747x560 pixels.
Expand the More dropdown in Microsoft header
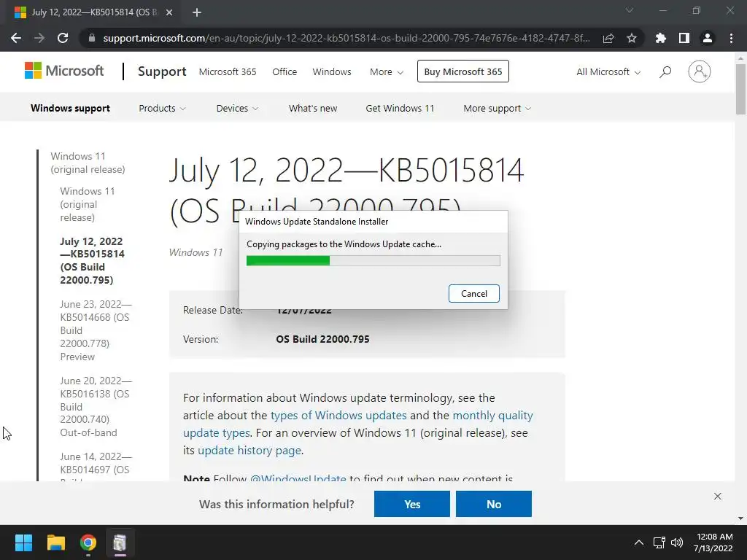[x=387, y=72]
